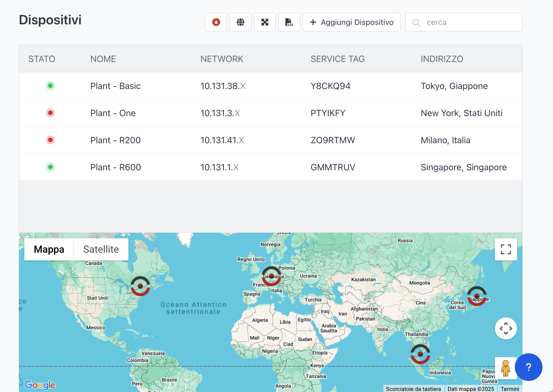Click the Street View pegman icon
The width and height of the screenshot is (553, 392).
(x=505, y=368)
